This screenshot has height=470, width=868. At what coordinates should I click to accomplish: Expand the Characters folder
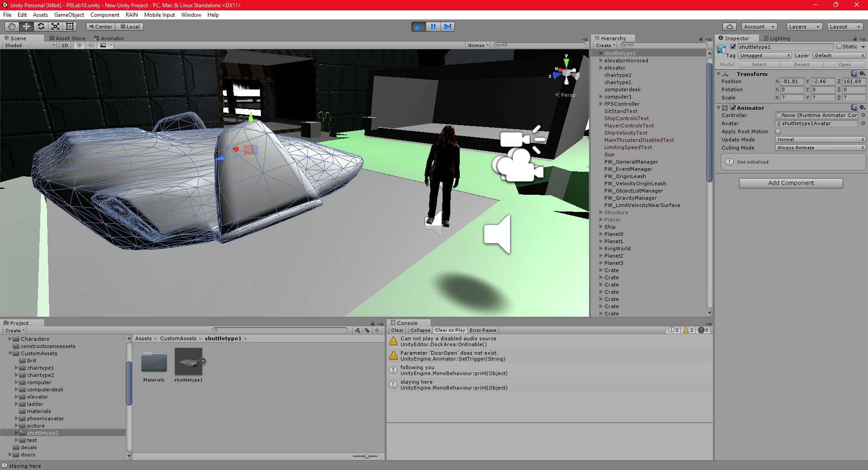tap(10, 339)
